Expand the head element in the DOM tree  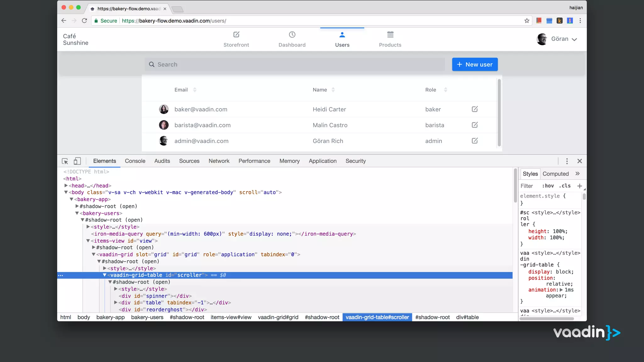66,186
